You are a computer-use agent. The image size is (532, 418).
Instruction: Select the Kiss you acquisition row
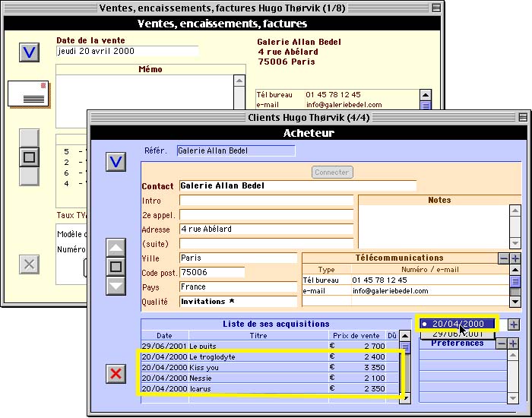coord(270,367)
